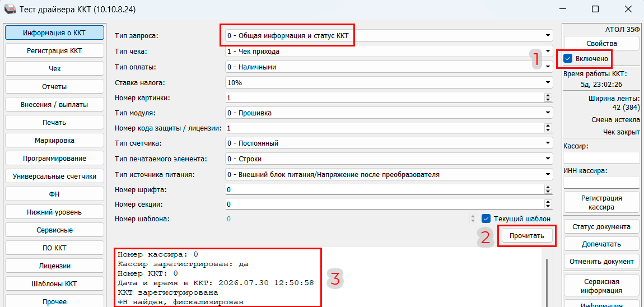
Task: Click the printer app icon in title bar
Action: tap(10, 8)
